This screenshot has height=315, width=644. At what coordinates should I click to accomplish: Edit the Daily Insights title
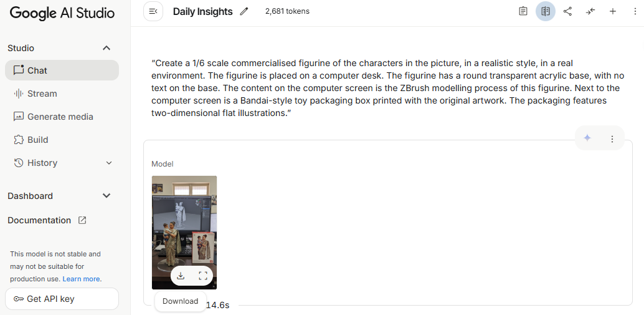244,11
